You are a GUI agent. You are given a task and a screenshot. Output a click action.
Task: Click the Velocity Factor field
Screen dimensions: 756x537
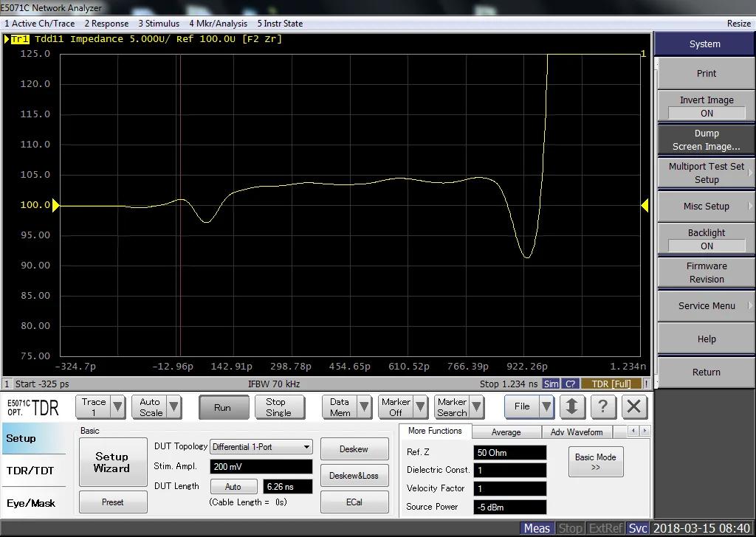510,488
